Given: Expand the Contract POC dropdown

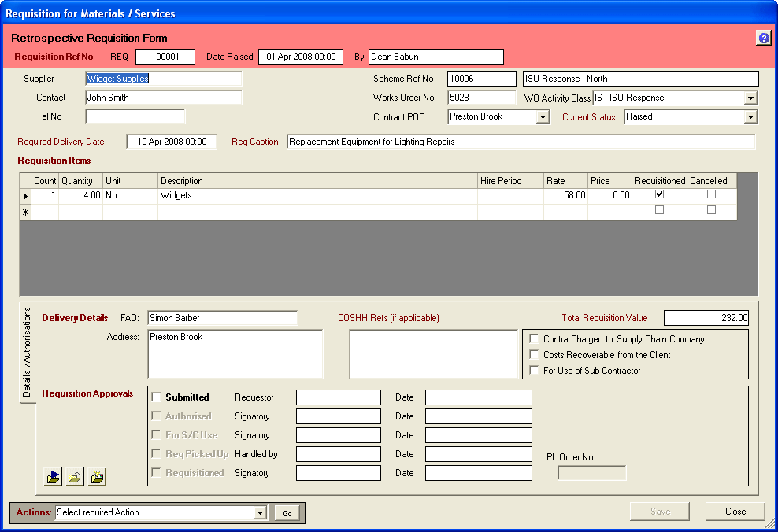Looking at the screenshot, I should coord(543,117).
